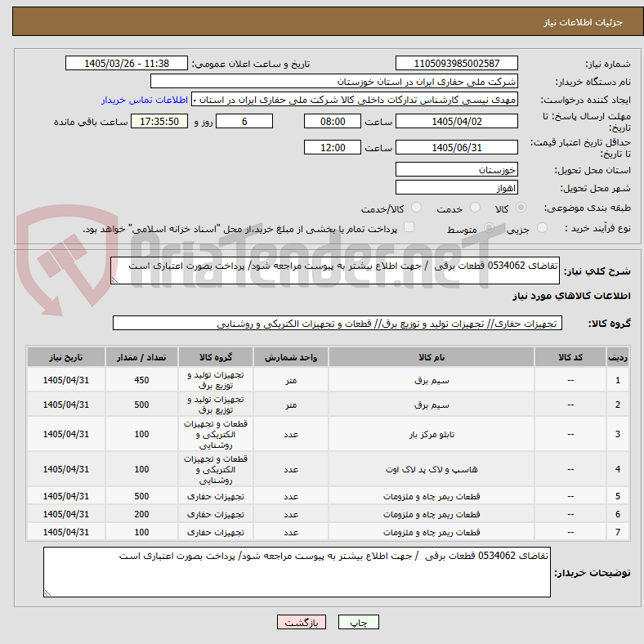
Task: Select the کالا/خدمت radio button
Action: click(x=416, y=208)
